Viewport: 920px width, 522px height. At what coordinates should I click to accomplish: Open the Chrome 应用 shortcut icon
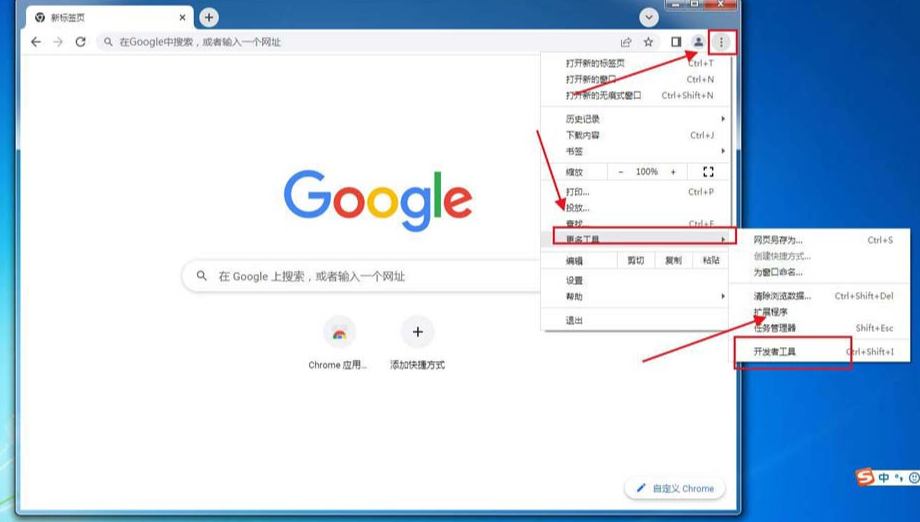339,333
